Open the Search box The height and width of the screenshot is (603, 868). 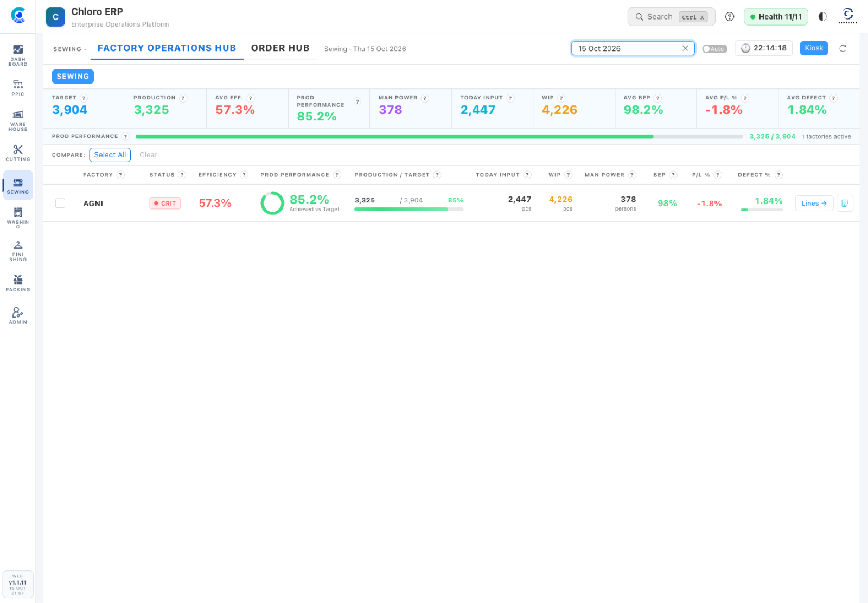[x=671, y=17]
